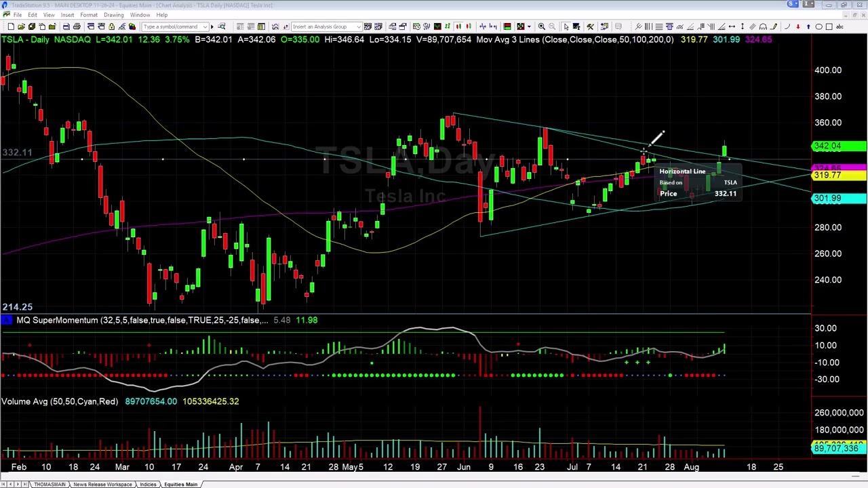Open the symbol/command combo dropdown
The width and height of the screenshot is (868, 488).
coord(205,26)
